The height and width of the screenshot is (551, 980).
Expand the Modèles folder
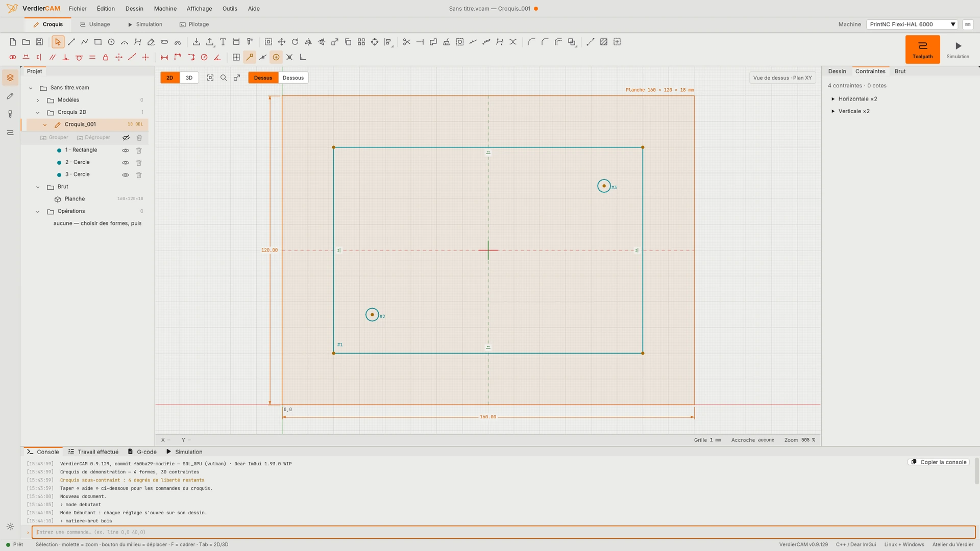pyautogui.click(x=38, y=101)
